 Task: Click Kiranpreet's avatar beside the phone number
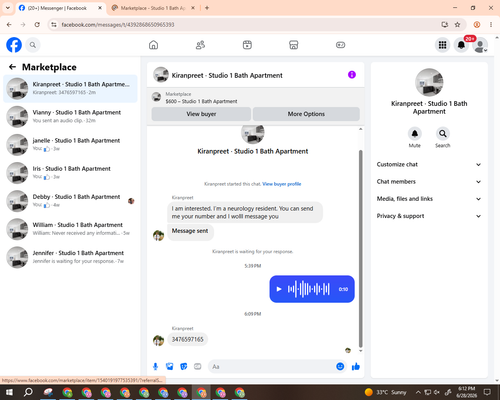pos(158,340)
